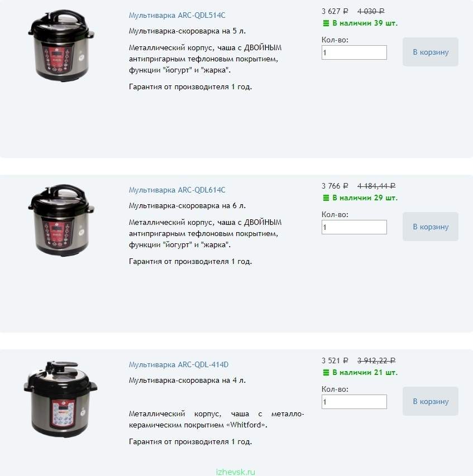Click the izhevsk.ru watermark at the bottom
Screen dimensions: 473x476
[236, 472]
